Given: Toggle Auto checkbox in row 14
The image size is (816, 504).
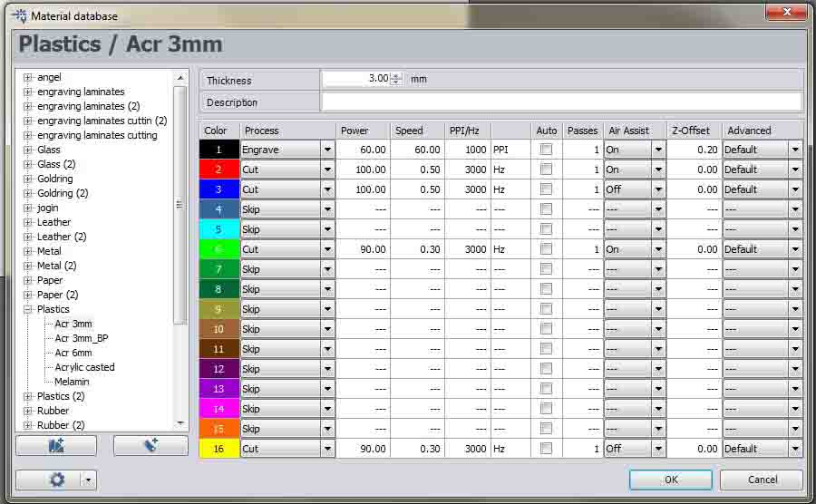Looking at the screenshot, I should pos(546,408).
